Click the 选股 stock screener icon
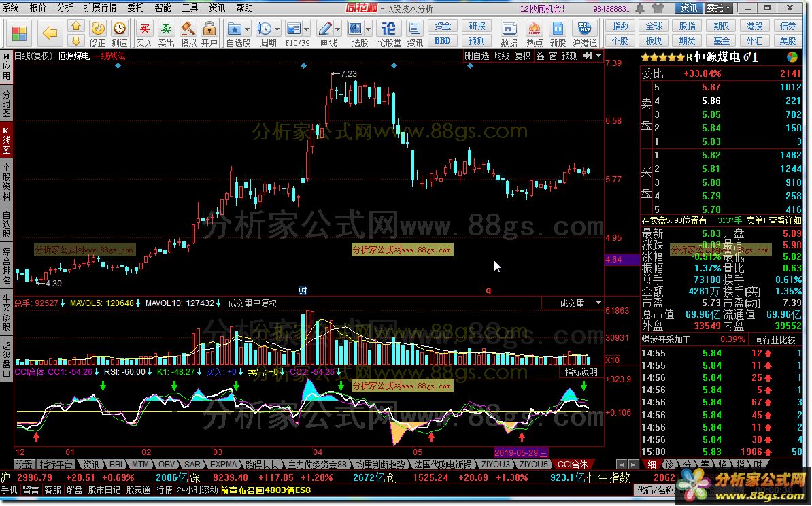 (356, 29)
